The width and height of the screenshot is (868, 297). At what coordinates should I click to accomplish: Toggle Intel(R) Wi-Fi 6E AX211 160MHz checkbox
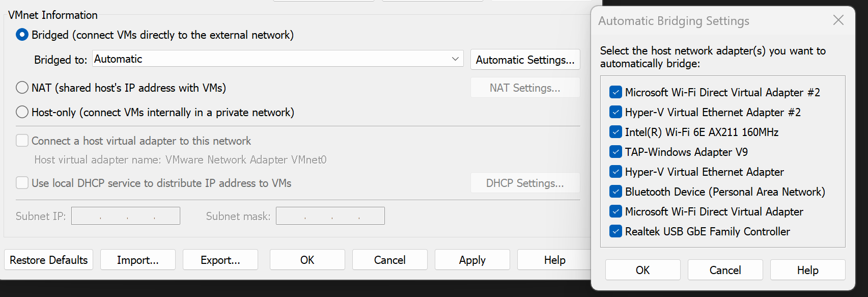(x=615, y=132)
